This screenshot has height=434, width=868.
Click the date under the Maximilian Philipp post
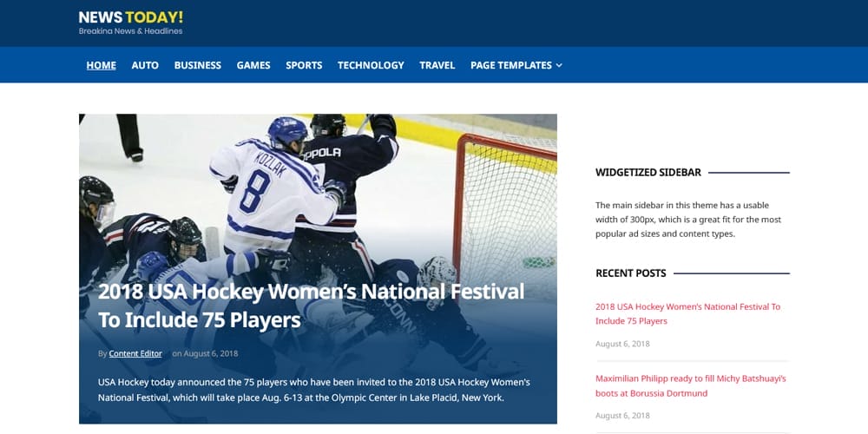pyautogui.click(x=622, y=416)
